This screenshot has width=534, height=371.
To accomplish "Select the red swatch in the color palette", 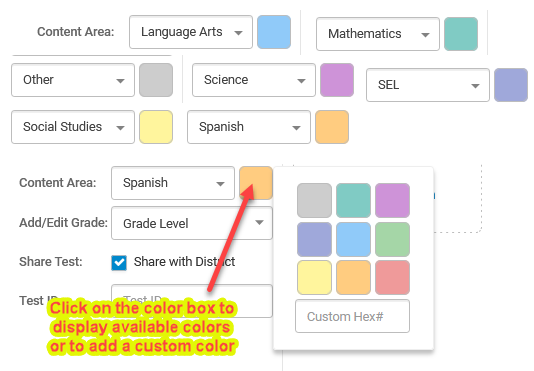I will (x=392, y=278).
